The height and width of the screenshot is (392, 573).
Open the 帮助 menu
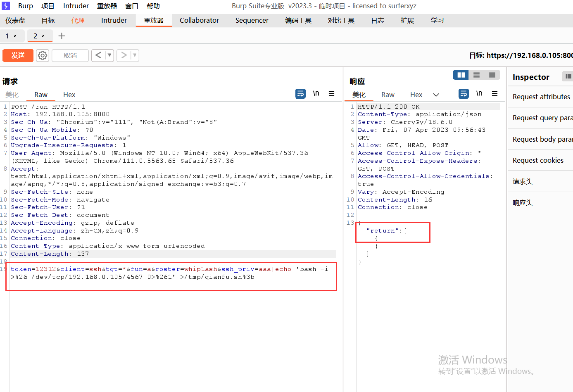153,6
